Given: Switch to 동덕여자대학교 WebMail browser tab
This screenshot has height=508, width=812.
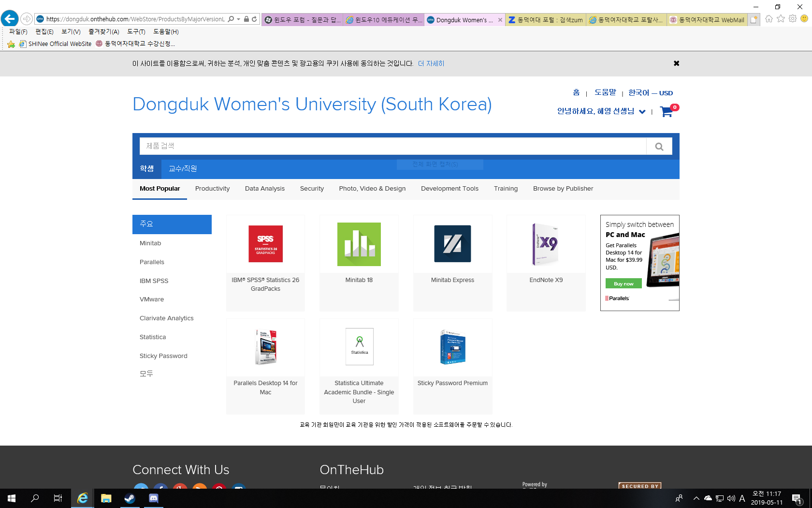Looking at the screenshot, I should click(x=707, y=20).
